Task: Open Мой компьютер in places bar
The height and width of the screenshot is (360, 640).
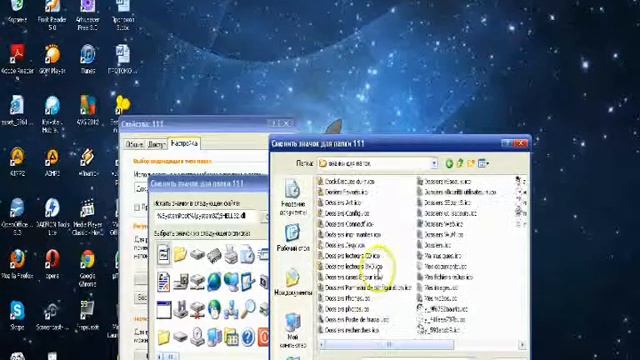Action: 293,331
